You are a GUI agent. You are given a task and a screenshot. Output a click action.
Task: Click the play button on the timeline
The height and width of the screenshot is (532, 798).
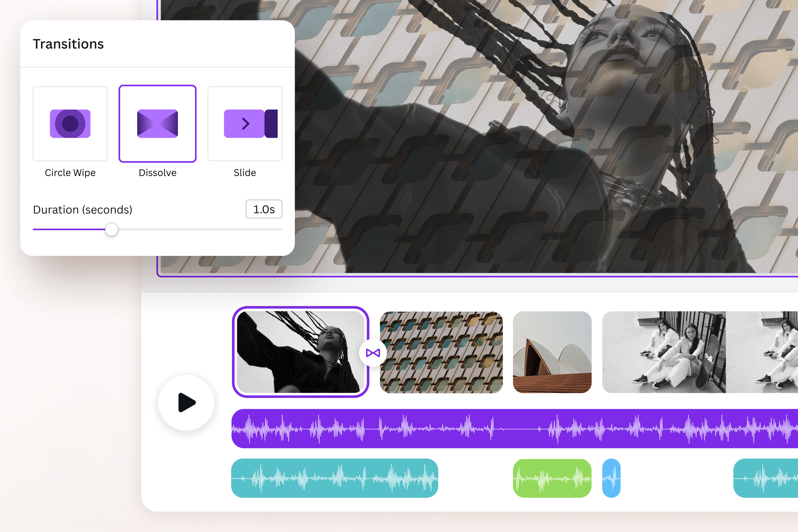tap(186, 403)
